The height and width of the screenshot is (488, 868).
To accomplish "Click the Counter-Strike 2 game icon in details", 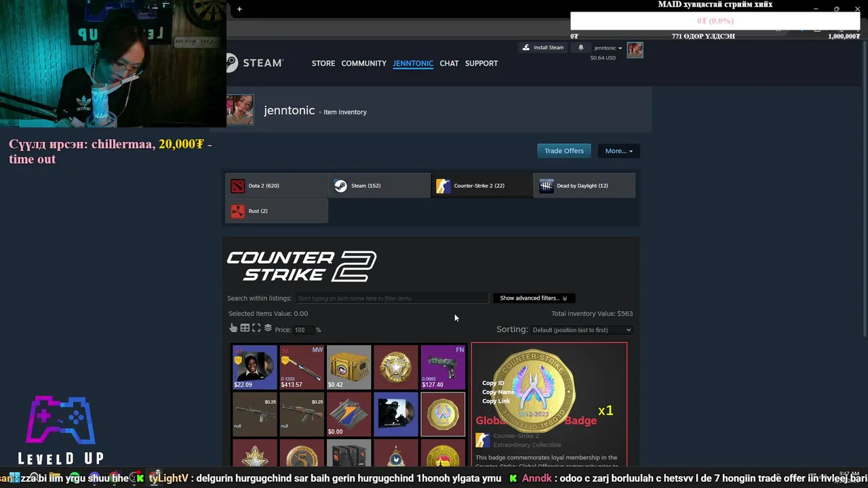I will point(482,441).
